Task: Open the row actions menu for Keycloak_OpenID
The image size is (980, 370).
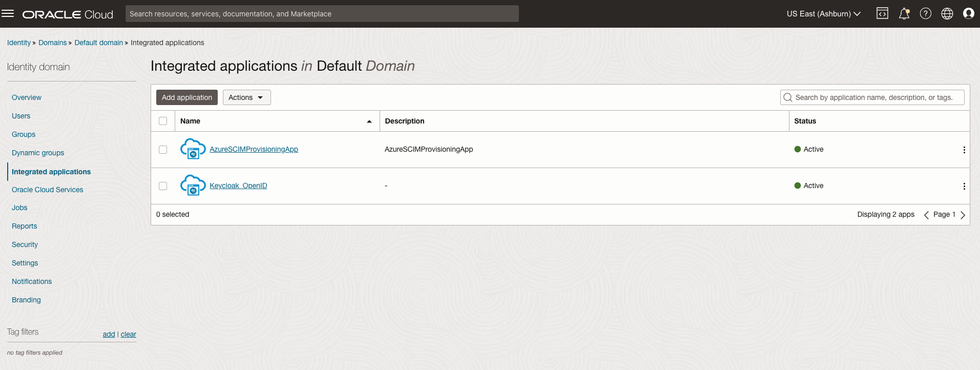Action: (x=964, y=186)
